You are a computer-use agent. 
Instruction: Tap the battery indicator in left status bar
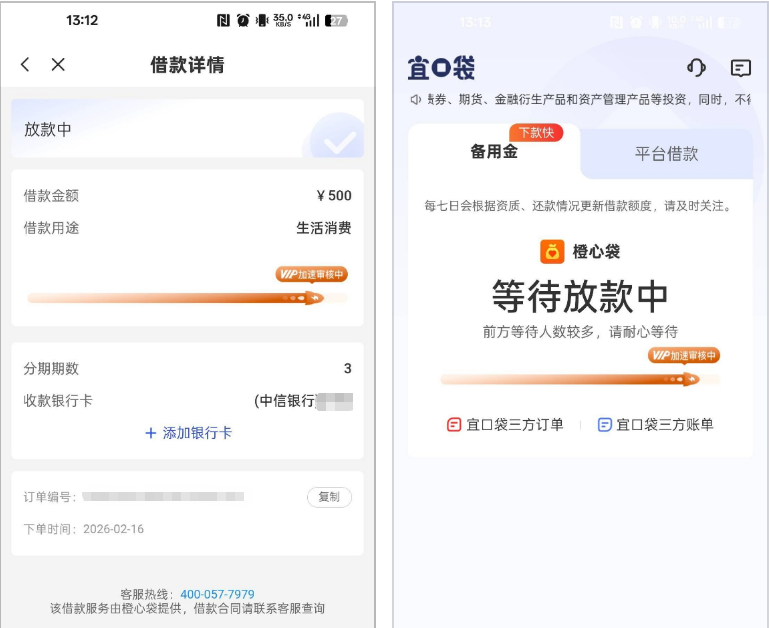click(x=336, y=21)
